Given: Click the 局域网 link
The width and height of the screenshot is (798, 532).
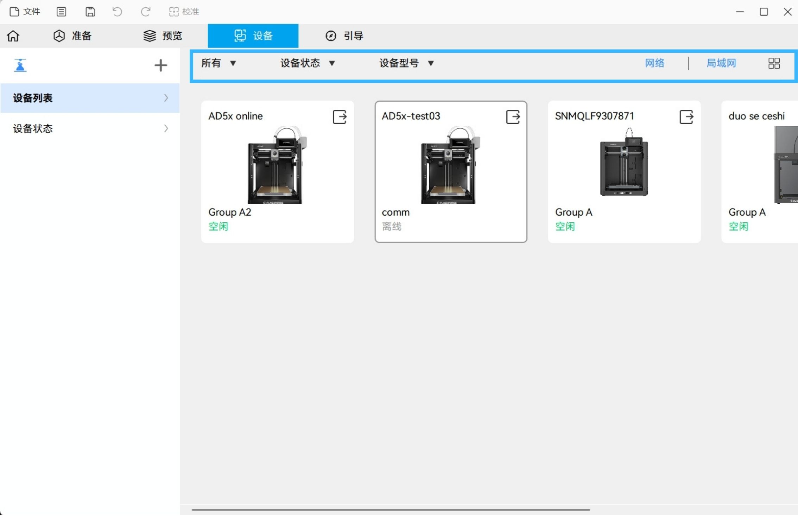Looking at the screenshot, I should (721, 63).
